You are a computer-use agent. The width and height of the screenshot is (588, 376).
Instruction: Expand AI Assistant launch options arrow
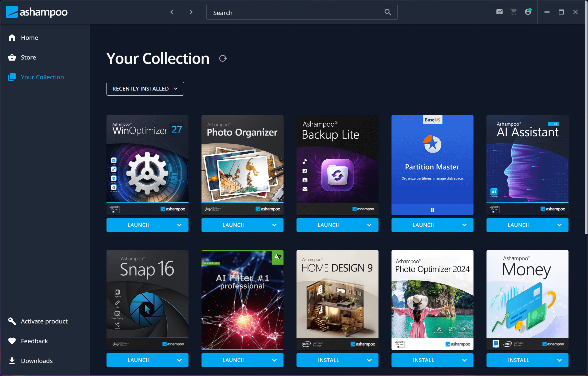[559, 225]
